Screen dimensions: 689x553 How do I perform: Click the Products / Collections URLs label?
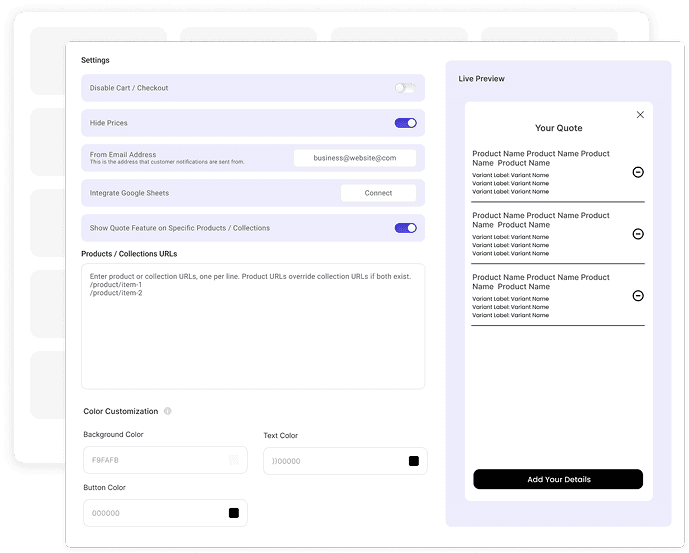(x=129, y=254)
